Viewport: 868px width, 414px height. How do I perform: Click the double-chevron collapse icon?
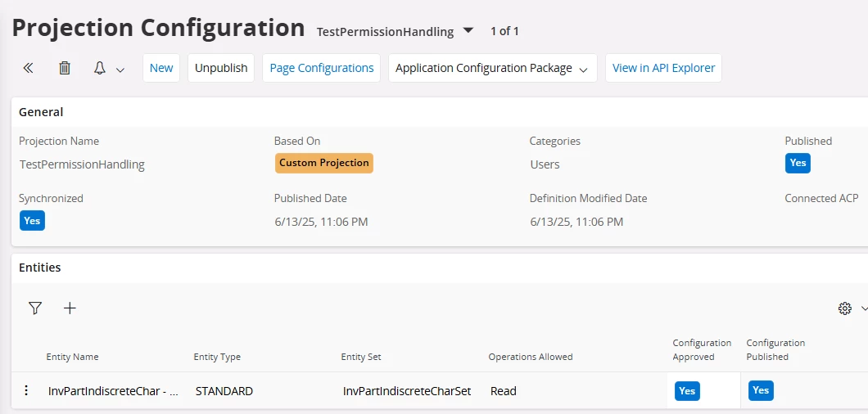[x=28, y=68]
